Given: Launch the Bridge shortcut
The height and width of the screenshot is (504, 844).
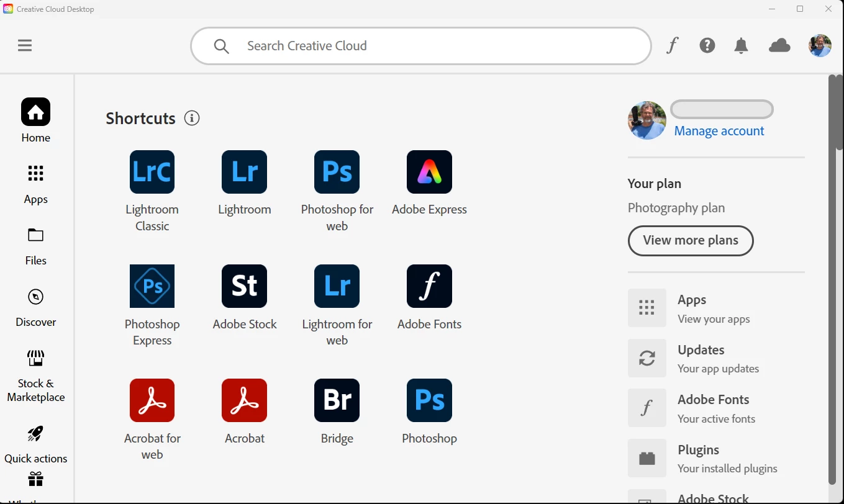Looking at the screenshot, I should 337,412.
